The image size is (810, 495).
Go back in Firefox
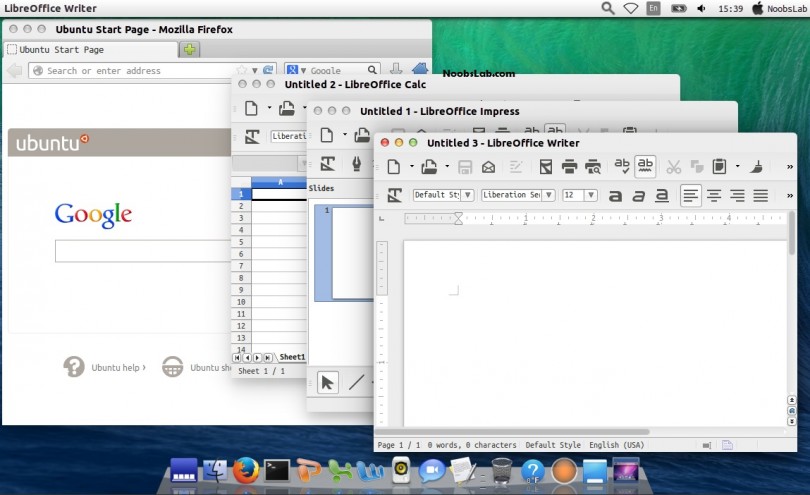pyautogui.click(x=15, y=71)
